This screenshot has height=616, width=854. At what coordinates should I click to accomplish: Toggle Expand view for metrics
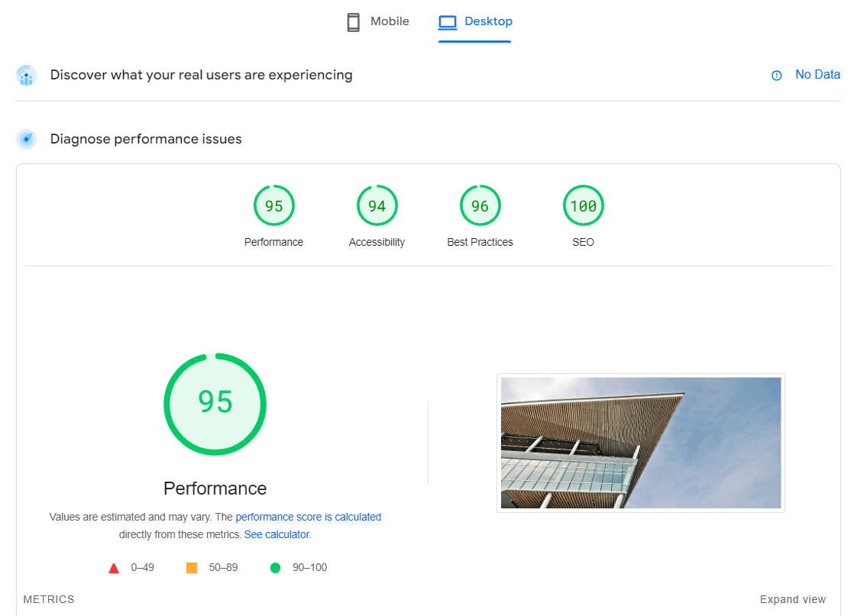(792, 599)
